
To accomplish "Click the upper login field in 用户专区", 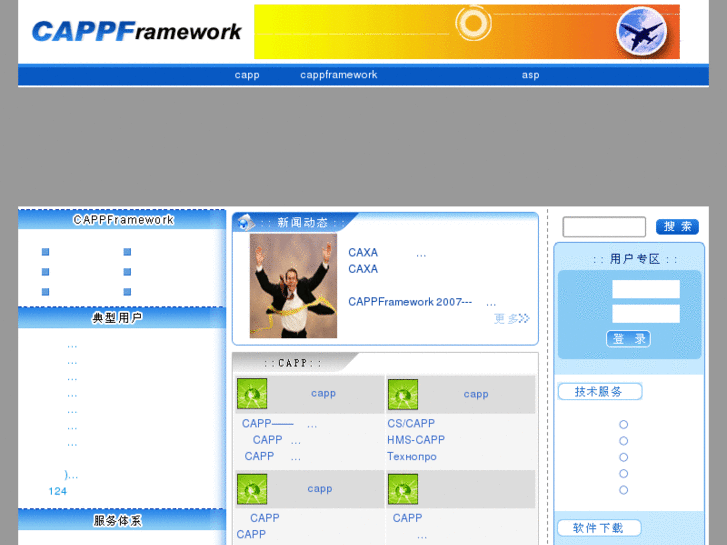I will 646,289.
